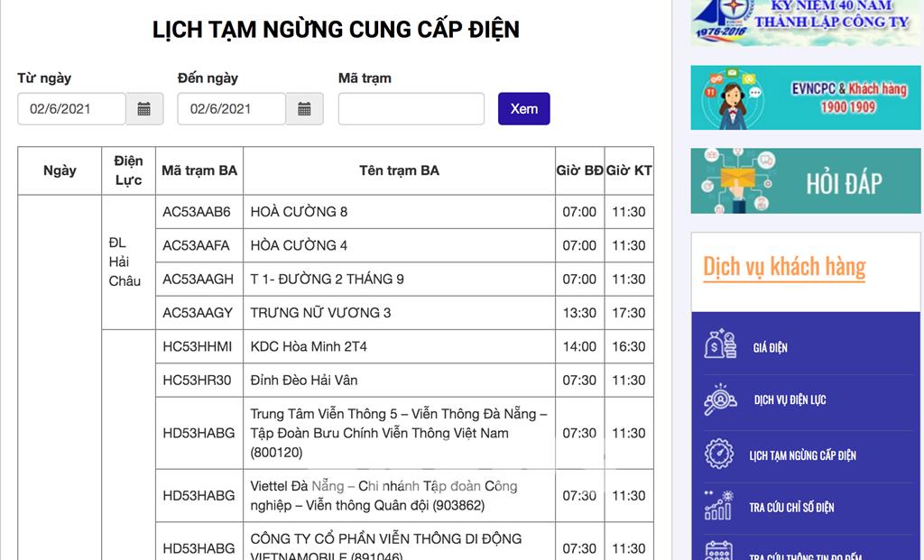Image resolution: width=924 pixels, height=560 pixels.
Task: Click station name KDC Hòa Minh 2T4
Action: pos(309,346)
